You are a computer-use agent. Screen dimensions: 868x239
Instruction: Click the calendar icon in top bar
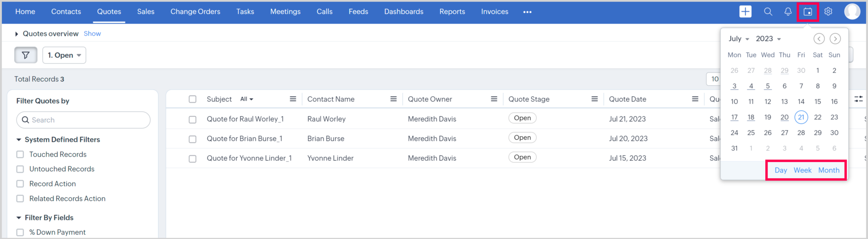807,12
